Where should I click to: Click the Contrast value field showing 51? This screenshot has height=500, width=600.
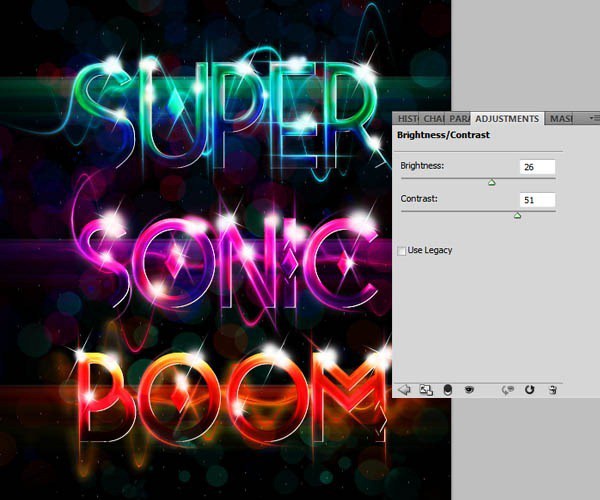click(x=537, y=200)
